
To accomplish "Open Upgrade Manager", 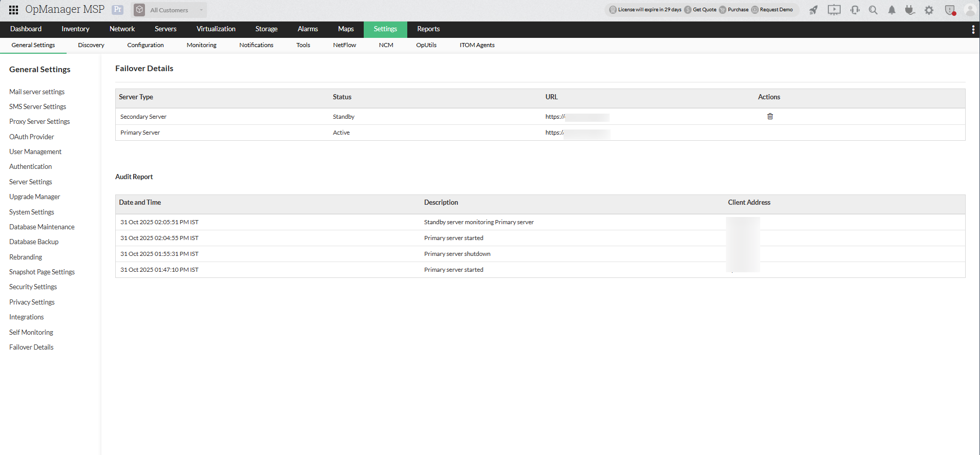I will pyautogui.click(x=34, y=197).
